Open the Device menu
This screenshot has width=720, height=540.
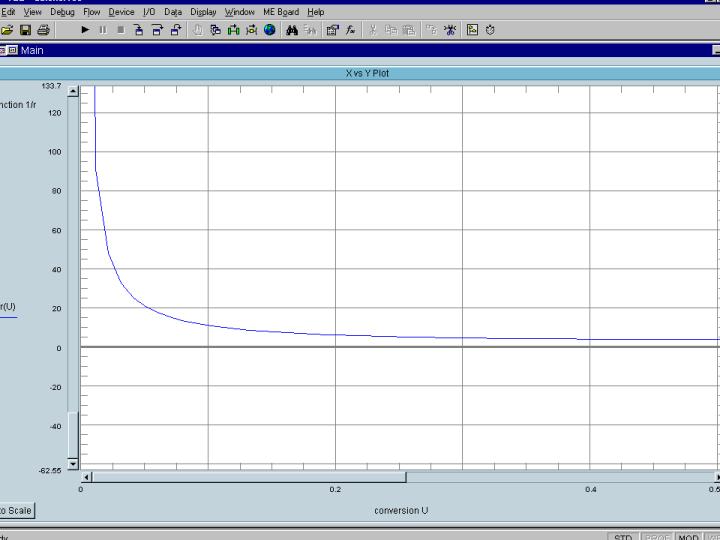point(121,12)
